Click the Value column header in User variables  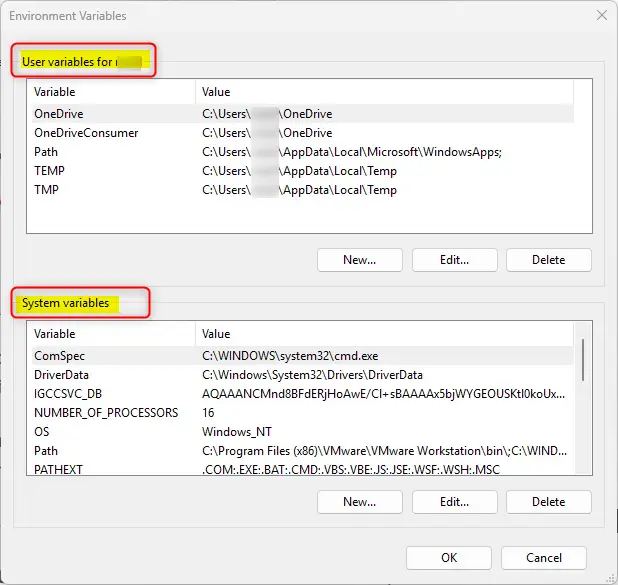[384, 92]
